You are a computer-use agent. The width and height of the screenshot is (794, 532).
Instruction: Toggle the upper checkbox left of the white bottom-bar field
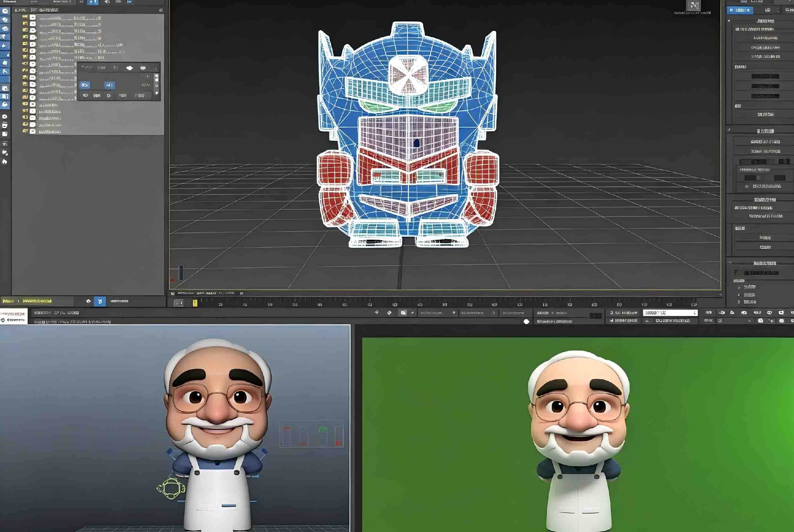click(611, 312)
